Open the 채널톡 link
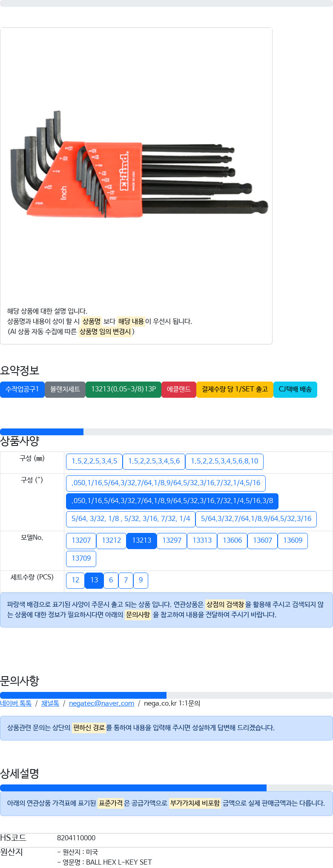The image size is (333, 868). pyautogui.click(x=50, y=703)
